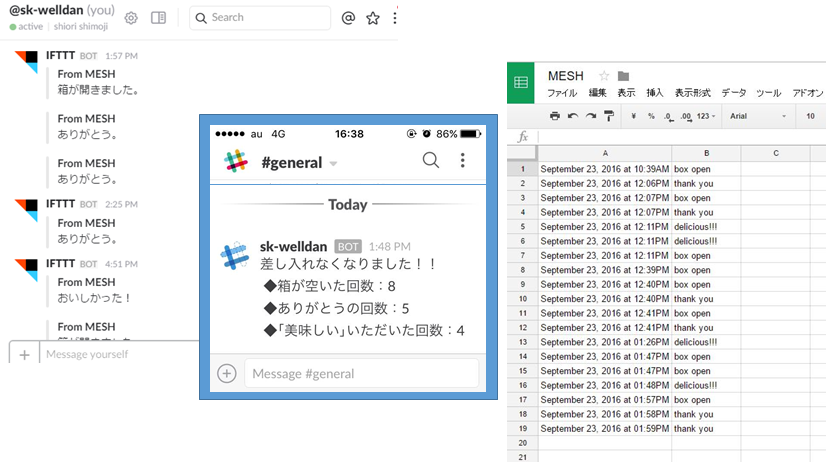Click the box open cell in row 17
This screenshot has height=462, width=826.
pyautogui.click(x=706, y=400)
